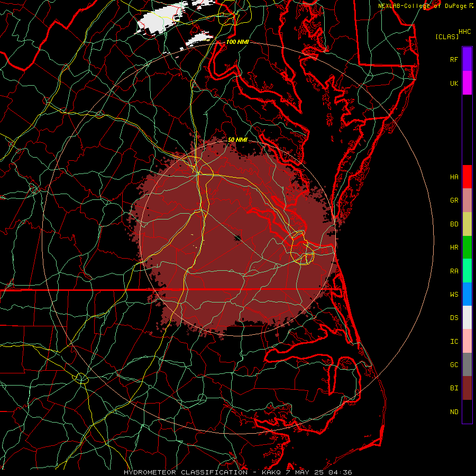Click the ND black legend color swatch
This screenshot has width=476, height=476.
[x=467, y=411]
